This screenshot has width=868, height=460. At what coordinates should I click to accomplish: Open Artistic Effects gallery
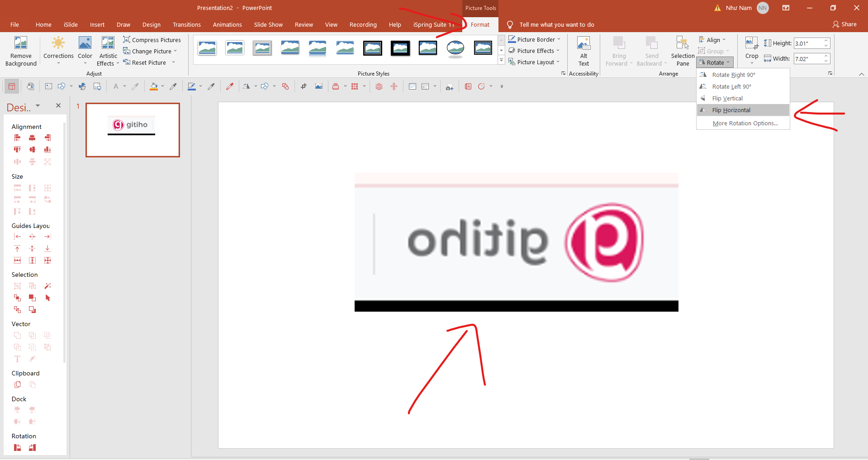pos(108,52)
